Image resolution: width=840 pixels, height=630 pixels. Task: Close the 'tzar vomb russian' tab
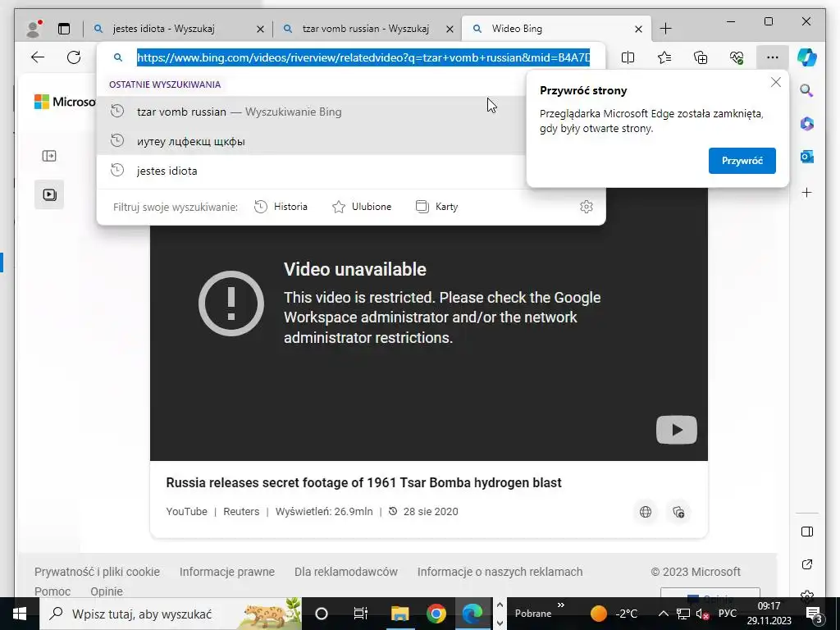coord(450,29)
